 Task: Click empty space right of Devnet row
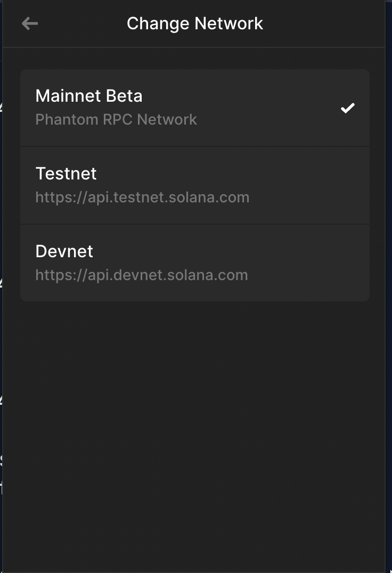311,263
